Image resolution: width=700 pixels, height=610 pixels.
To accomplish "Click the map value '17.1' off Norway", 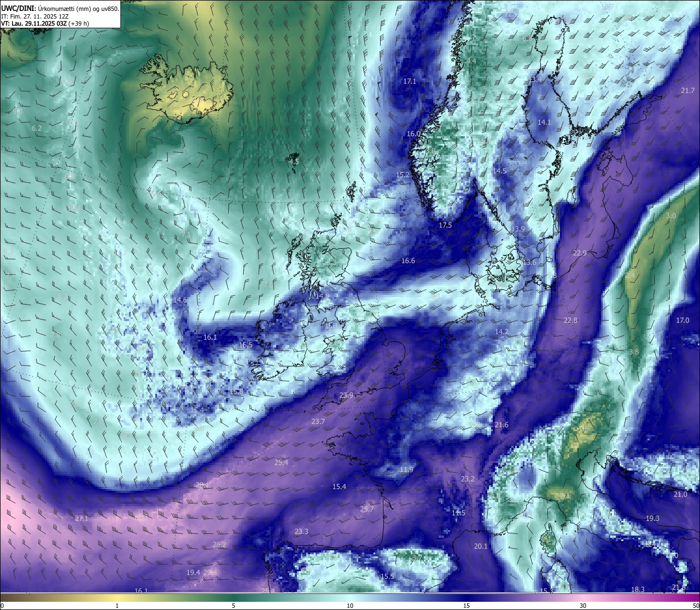I will 410,81.
